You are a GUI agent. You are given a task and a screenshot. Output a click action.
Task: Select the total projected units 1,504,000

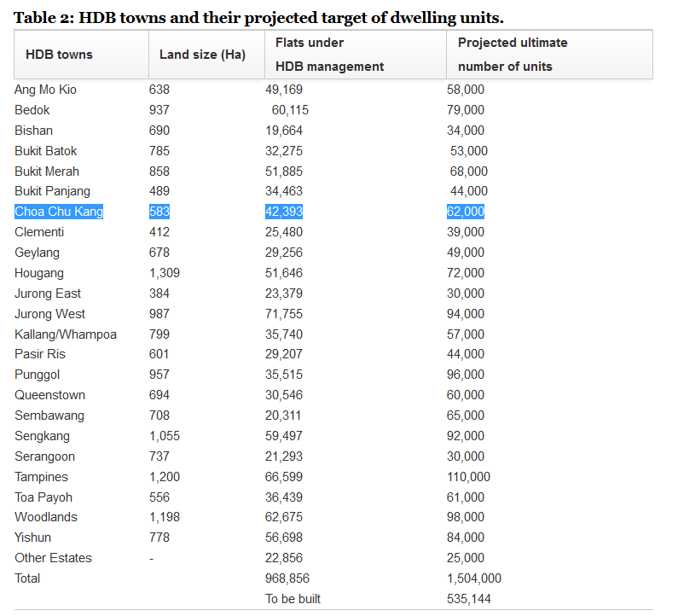click(474, 578)
